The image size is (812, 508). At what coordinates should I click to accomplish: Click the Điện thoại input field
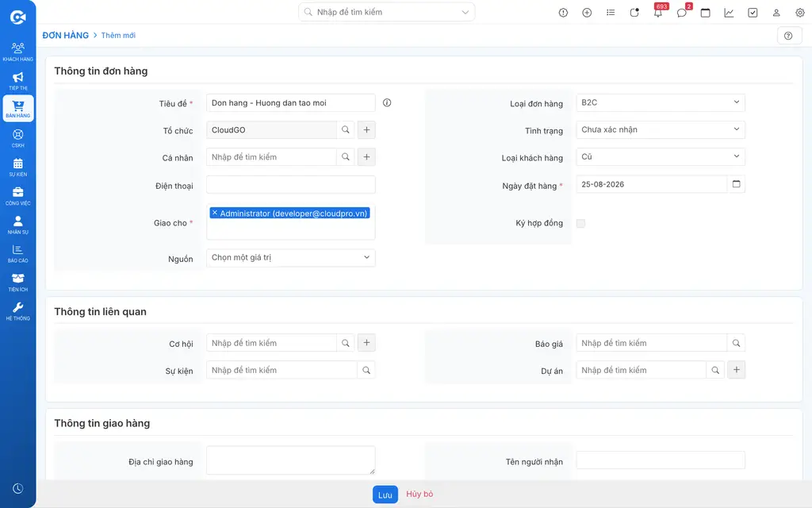coord(290,184)
